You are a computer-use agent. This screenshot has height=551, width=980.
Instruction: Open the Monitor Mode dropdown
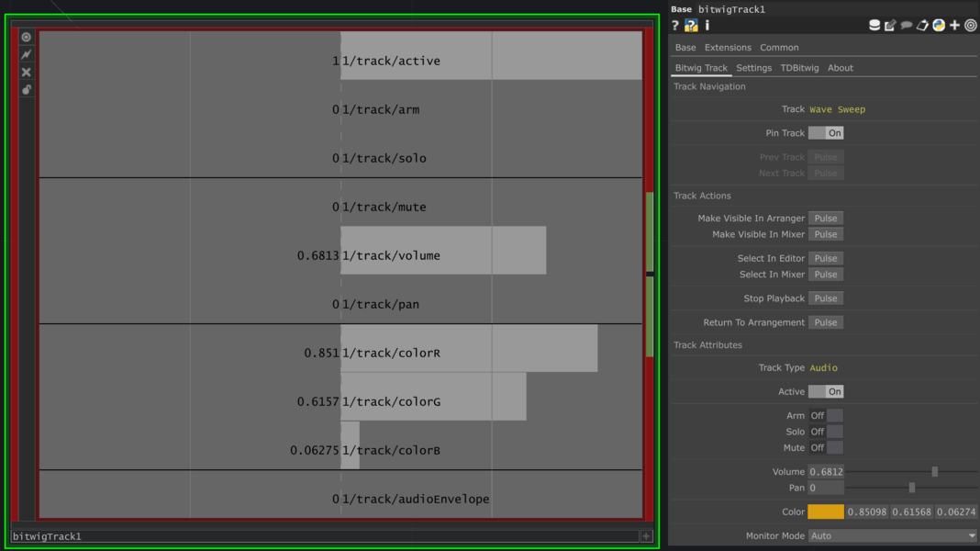coord(893,536)
